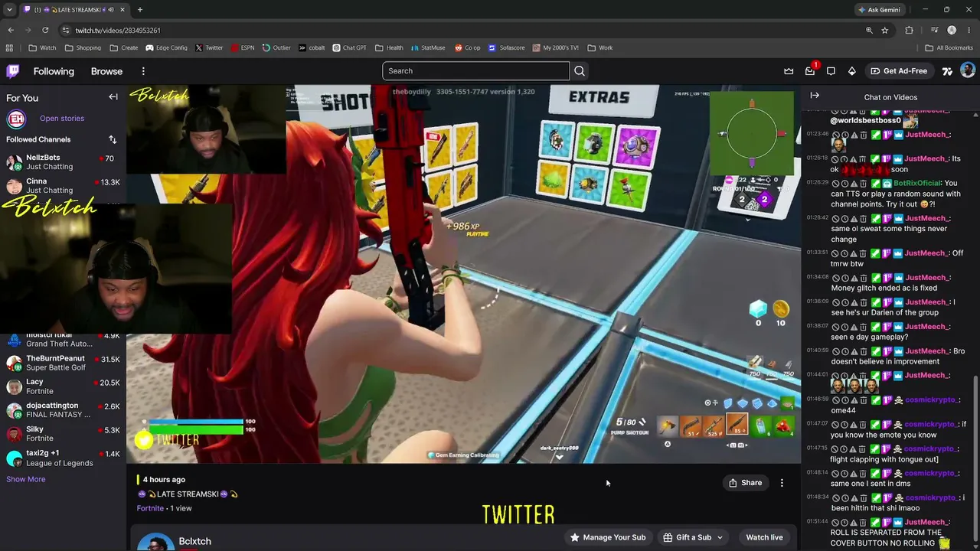The width and height of the screenshot is (980, 551).
Task: Open Chrome media controls icon
Action: click(x=935, y=30)
